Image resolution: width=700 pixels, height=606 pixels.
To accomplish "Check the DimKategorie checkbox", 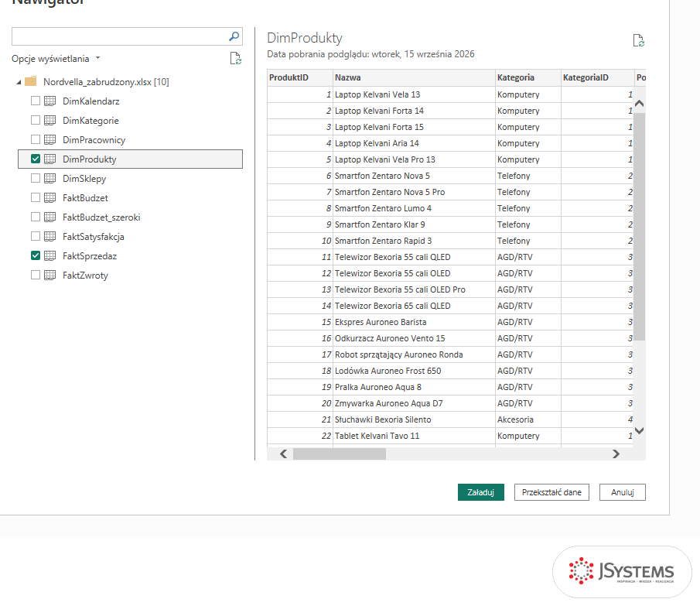I will click(x=36, y=120).
